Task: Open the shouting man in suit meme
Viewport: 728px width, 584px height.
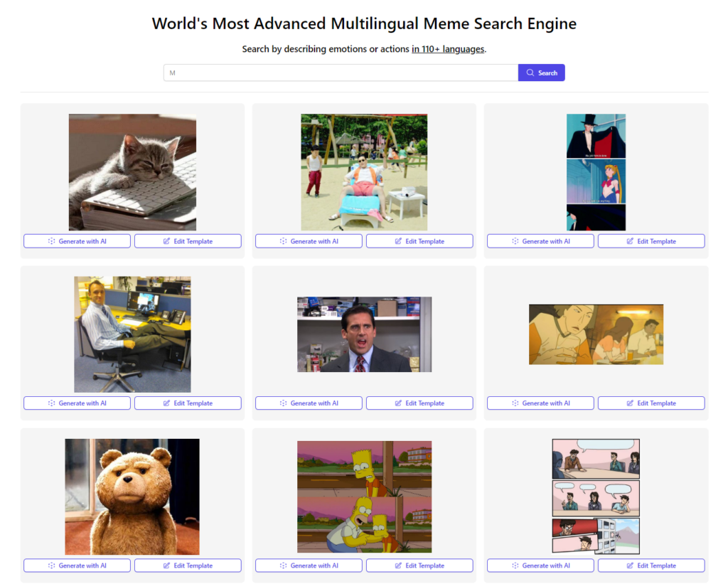Action: [365, 334]
